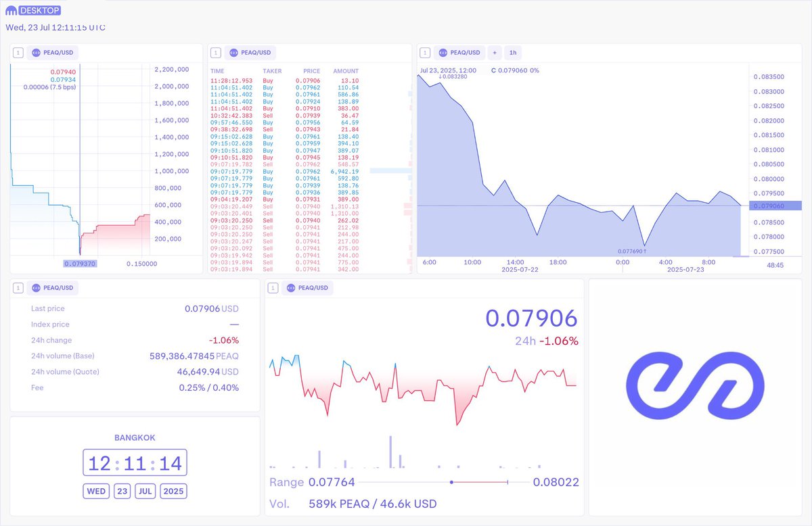This screenshot has width=812, height=526.
Task: Click the Fee value 0.25% / 0.40%
Action: [208, 387]
